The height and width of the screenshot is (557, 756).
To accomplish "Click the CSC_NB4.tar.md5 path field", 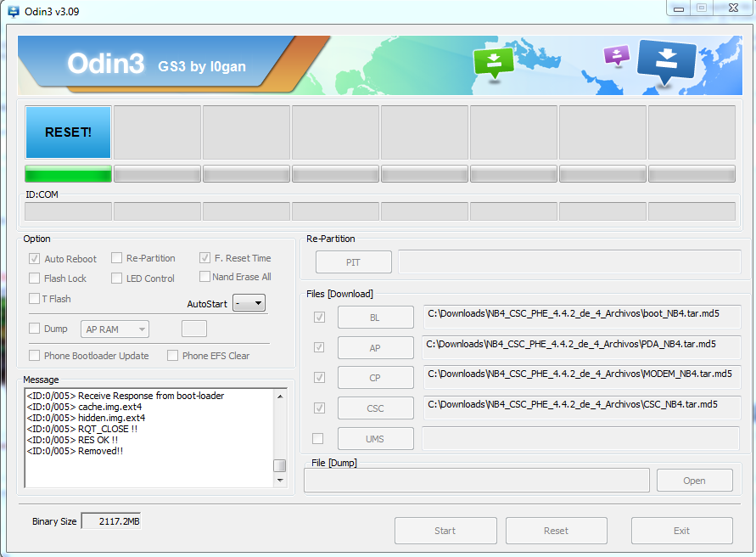I will (x=582, y=408).
